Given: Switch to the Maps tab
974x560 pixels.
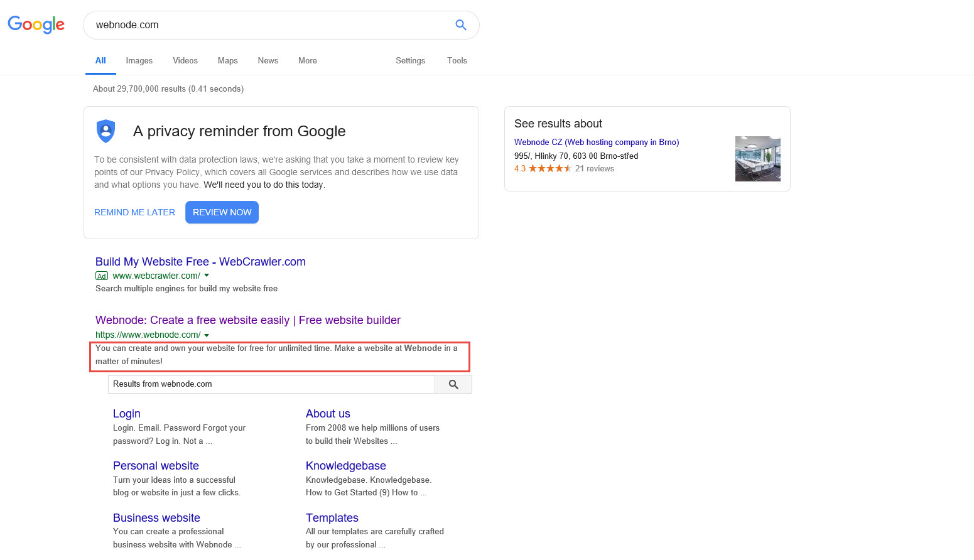Looking at the screenshot, I should 227,60.
